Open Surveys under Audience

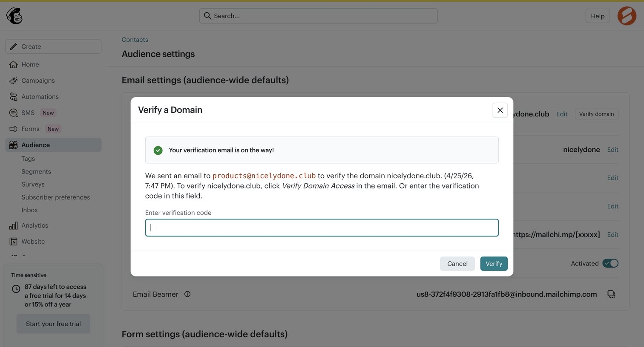[33, 184]
